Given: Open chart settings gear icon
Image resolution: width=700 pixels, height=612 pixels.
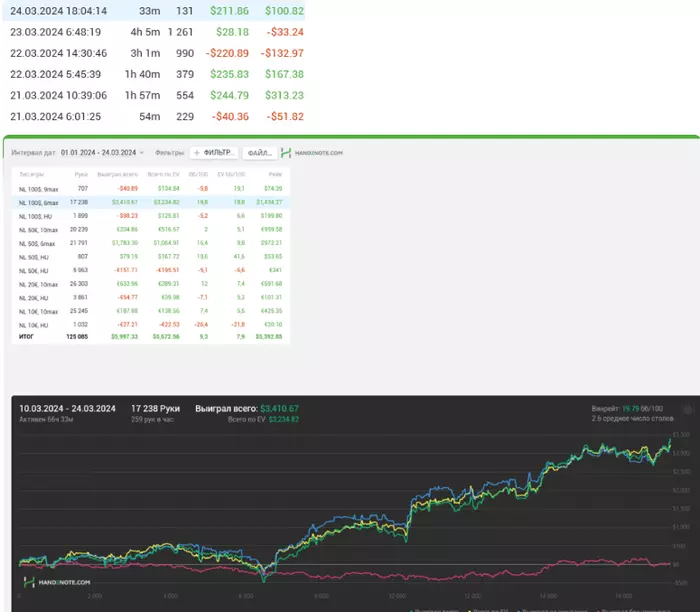Looking at the screenshot, I should point(688,410).
